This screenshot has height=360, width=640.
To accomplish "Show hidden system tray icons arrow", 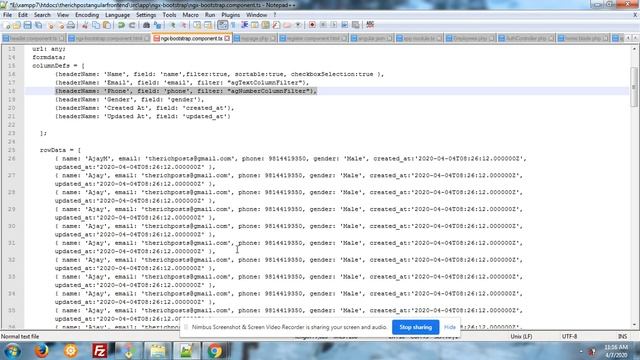I will tap(581, 351).
